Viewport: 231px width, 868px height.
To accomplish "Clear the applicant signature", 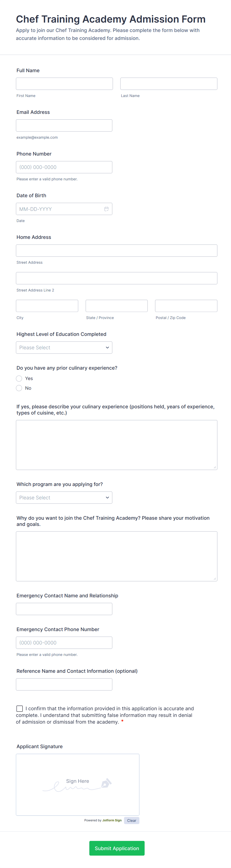I will click(x=131, y=820).
